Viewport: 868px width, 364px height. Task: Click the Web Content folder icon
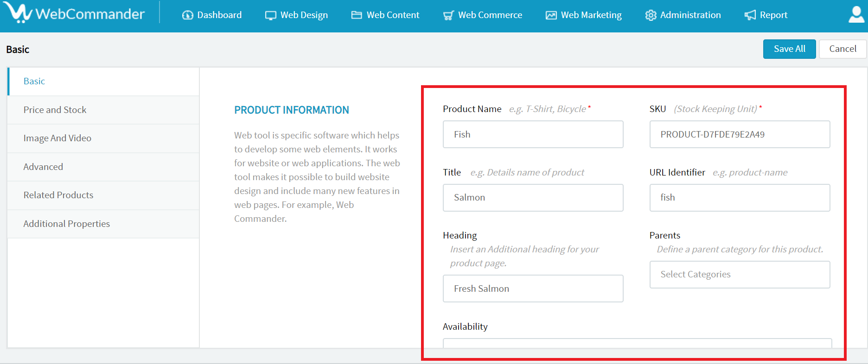[x=357, y=15]
